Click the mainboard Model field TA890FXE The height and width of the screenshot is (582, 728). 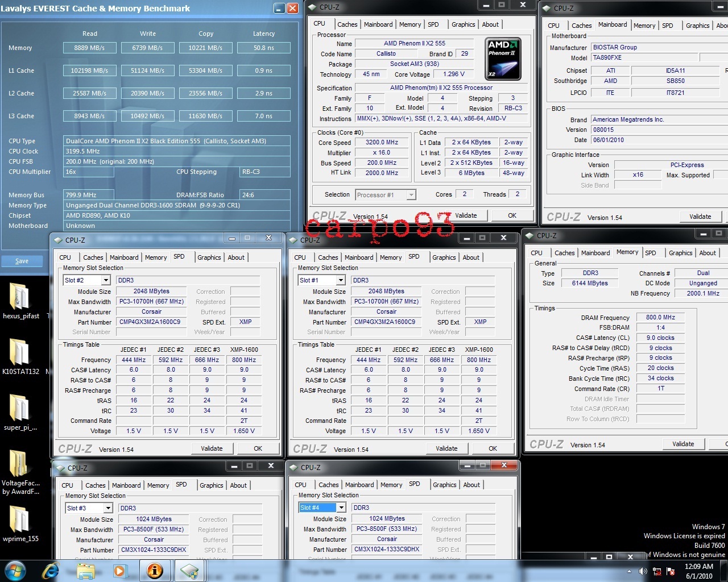[x=644, y=57]
